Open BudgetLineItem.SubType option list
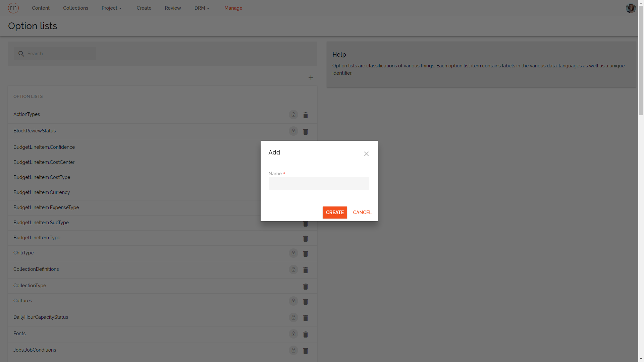The height and width of the screenshot is (362, 644). 41,223
